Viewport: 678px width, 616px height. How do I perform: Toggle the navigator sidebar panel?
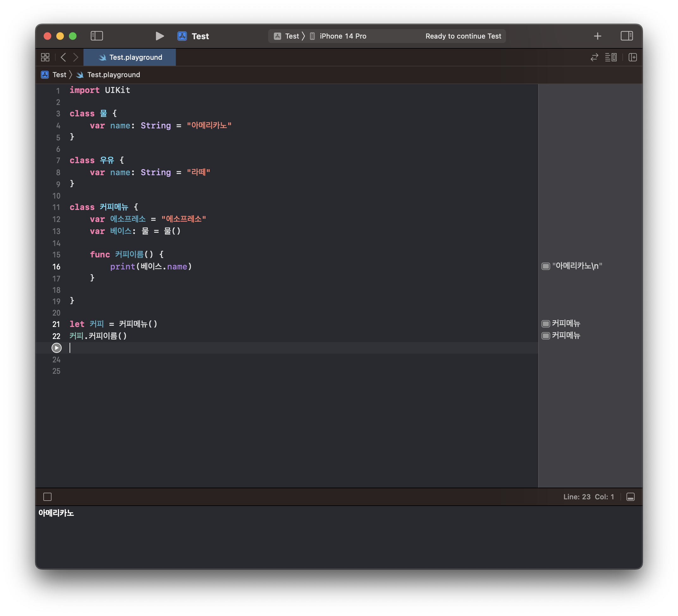click(x=96, y=36)
